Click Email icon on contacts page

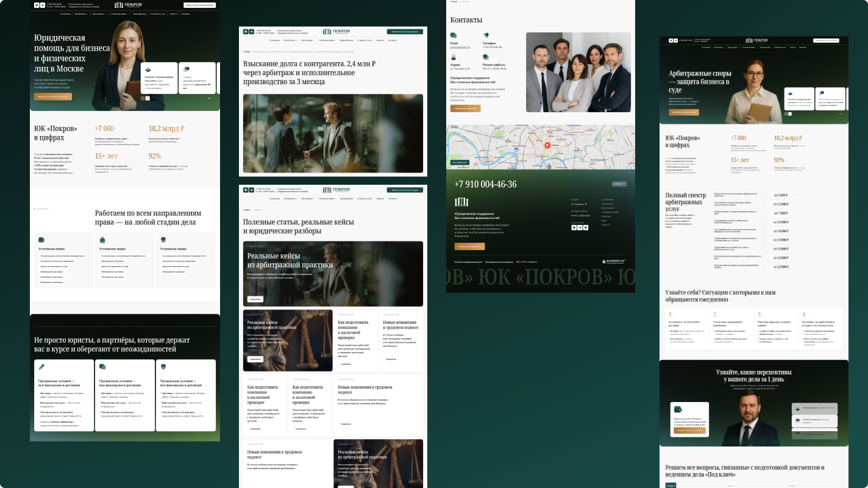pyautogui.click(x=454, y=35)
